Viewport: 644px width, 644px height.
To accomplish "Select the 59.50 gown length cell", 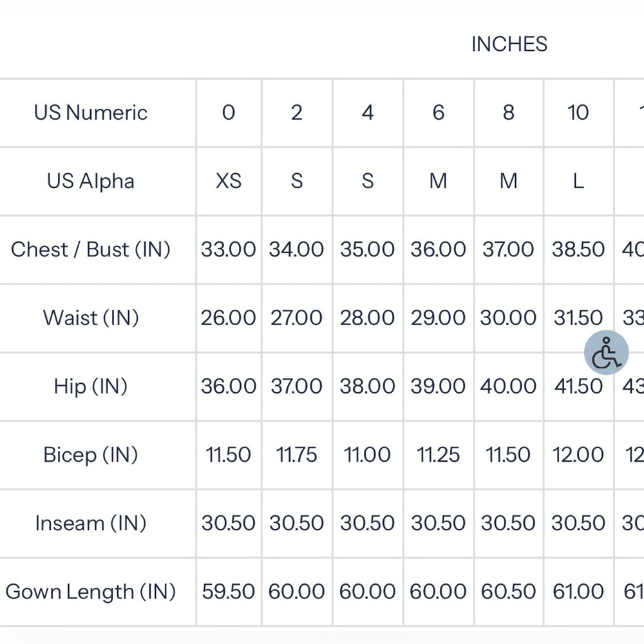I will tap(229, 592).
